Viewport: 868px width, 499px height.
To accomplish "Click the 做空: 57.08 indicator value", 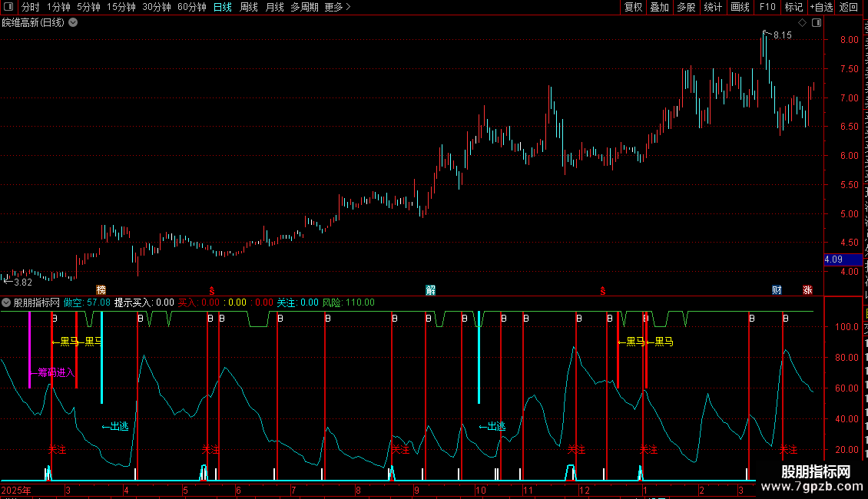I will click(87, 302).
